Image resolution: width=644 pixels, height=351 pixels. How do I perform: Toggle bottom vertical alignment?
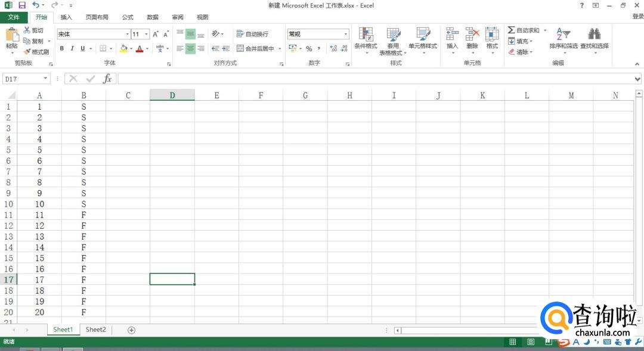click(201, 34)
